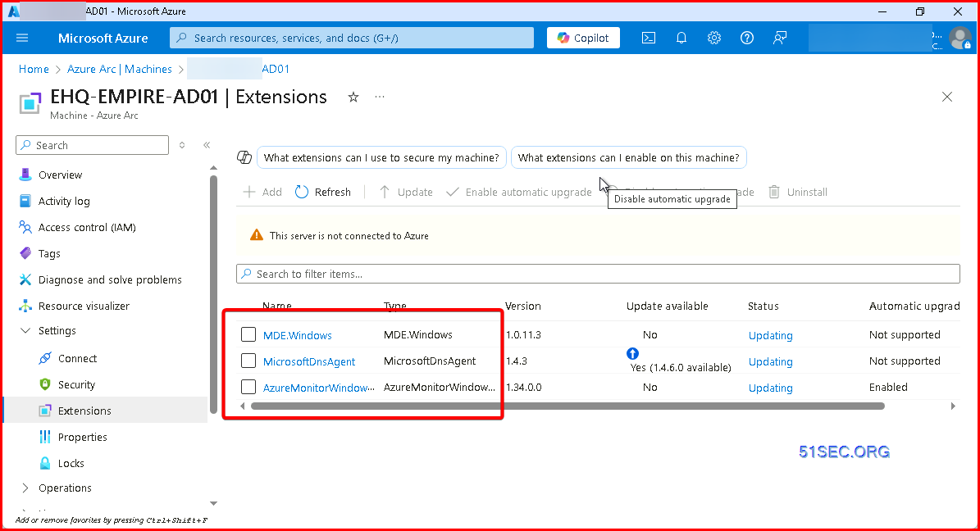Screen dimensions: 980x531
Task: Click the sidebar vertical scrollbar
Action: 214,293
